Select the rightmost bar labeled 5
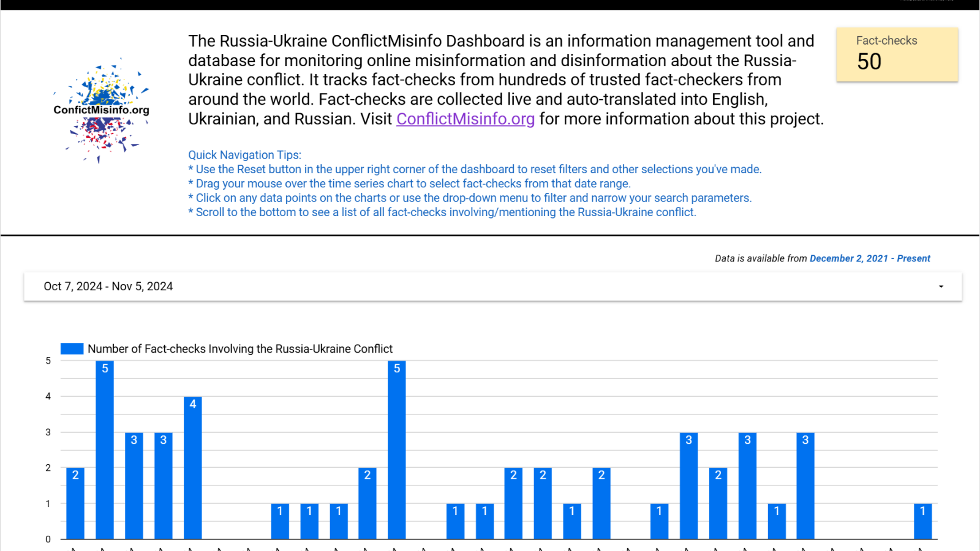980x551 pixels. (x=397, y=450)
